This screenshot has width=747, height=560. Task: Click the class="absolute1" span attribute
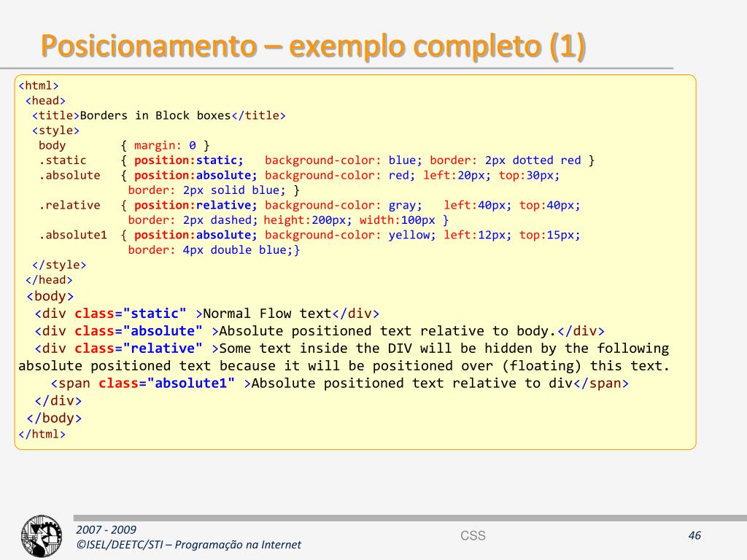pos(166,384)
